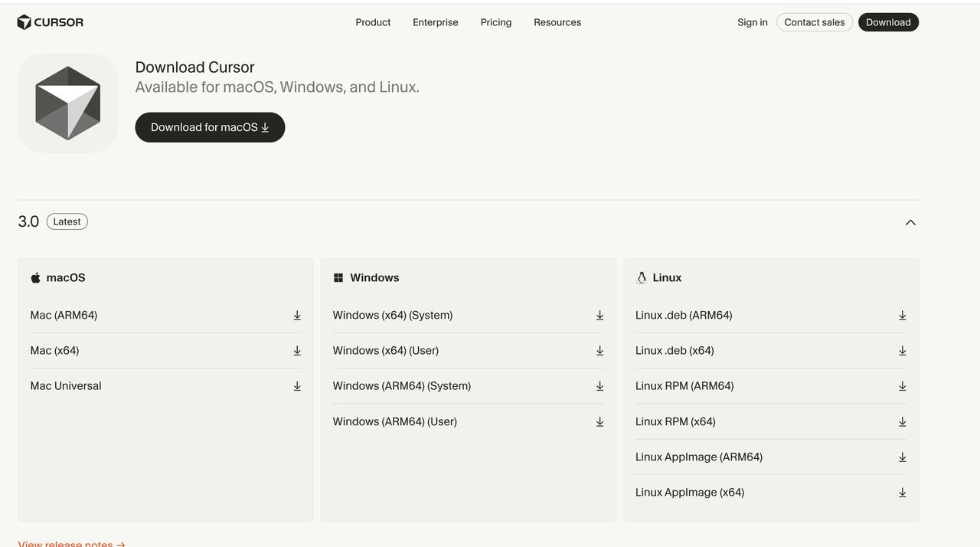The height and width of the screenshot is (547, 980).
Task: Open the Resources menu
Action: coord(557,22)
